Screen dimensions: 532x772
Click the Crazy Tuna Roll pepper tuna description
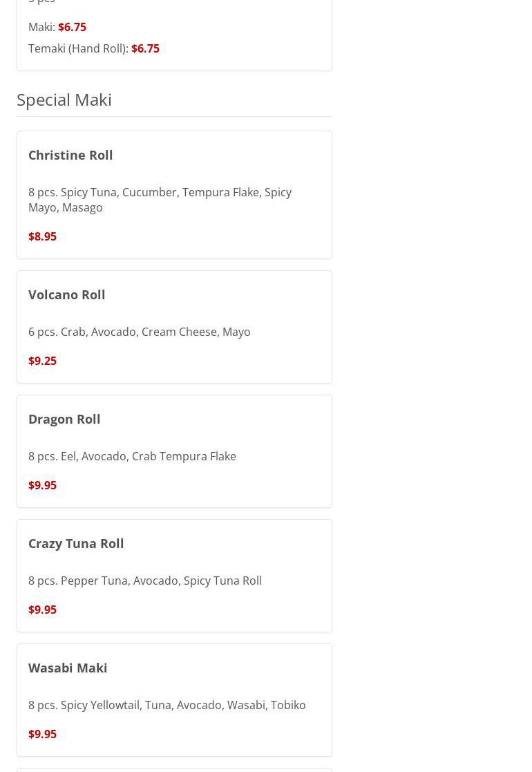[144, 581]
